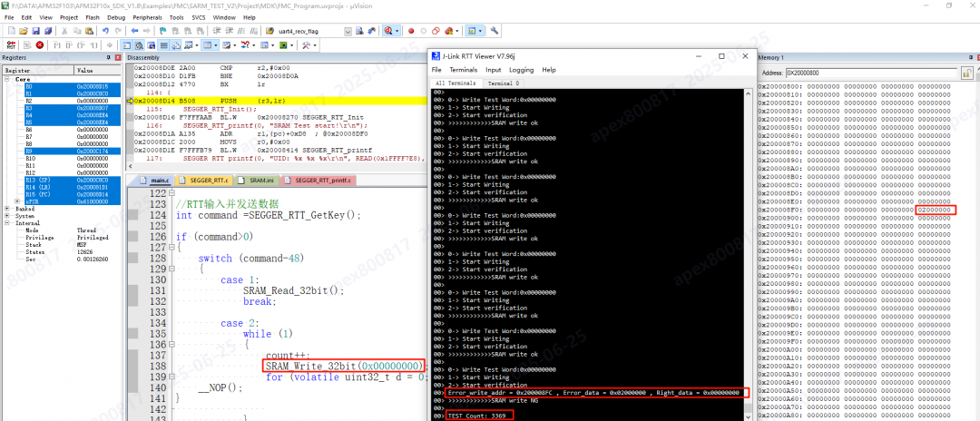Click the Undo arrow icon

[105, 30]
